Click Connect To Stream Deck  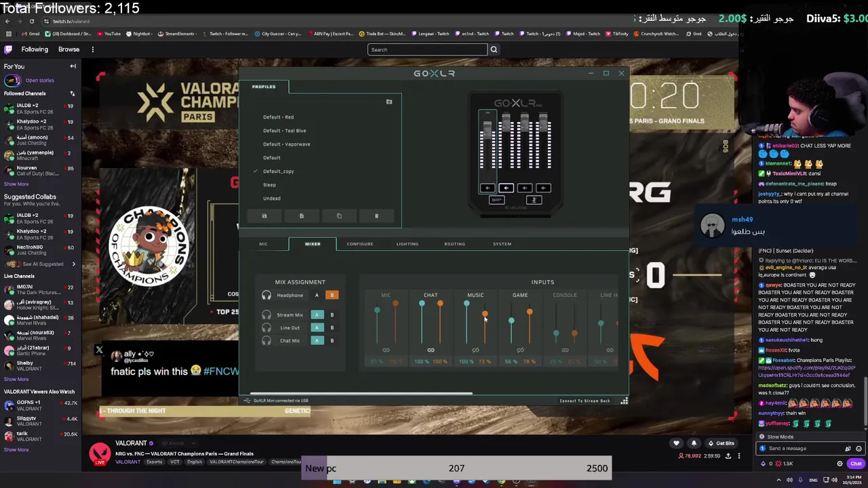pos(585,401)
